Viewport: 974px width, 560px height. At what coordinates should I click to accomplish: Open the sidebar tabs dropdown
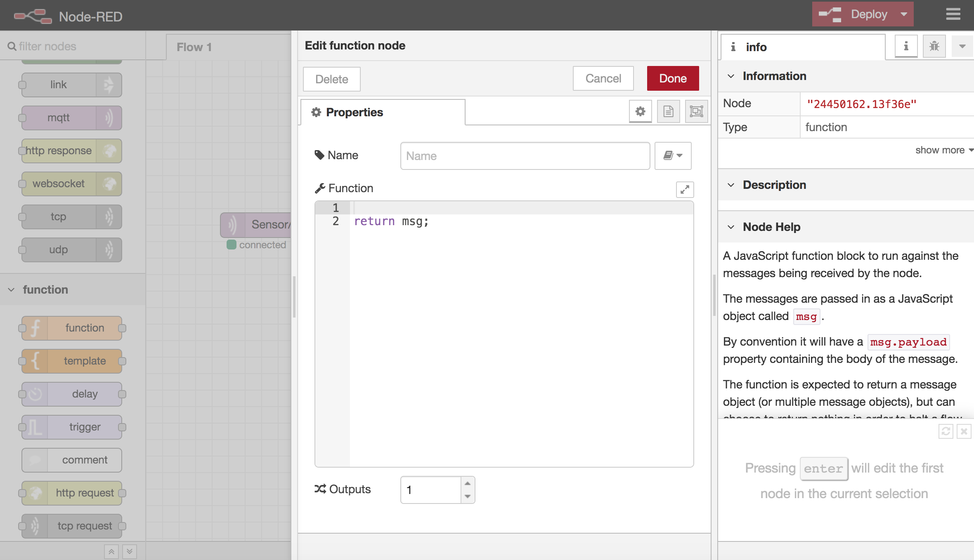tap(962, 46)
